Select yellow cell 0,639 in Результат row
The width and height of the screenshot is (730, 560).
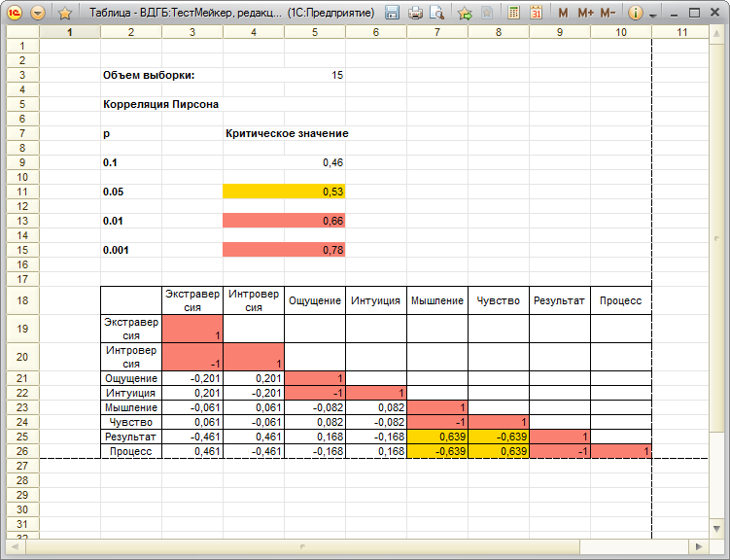[437, 437]
